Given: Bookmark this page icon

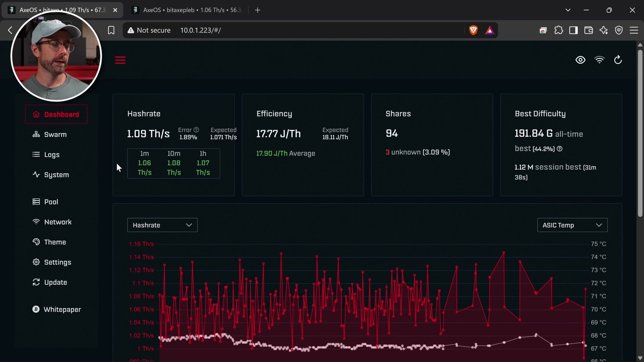Looking at the screenshot, I should (111, 30).
